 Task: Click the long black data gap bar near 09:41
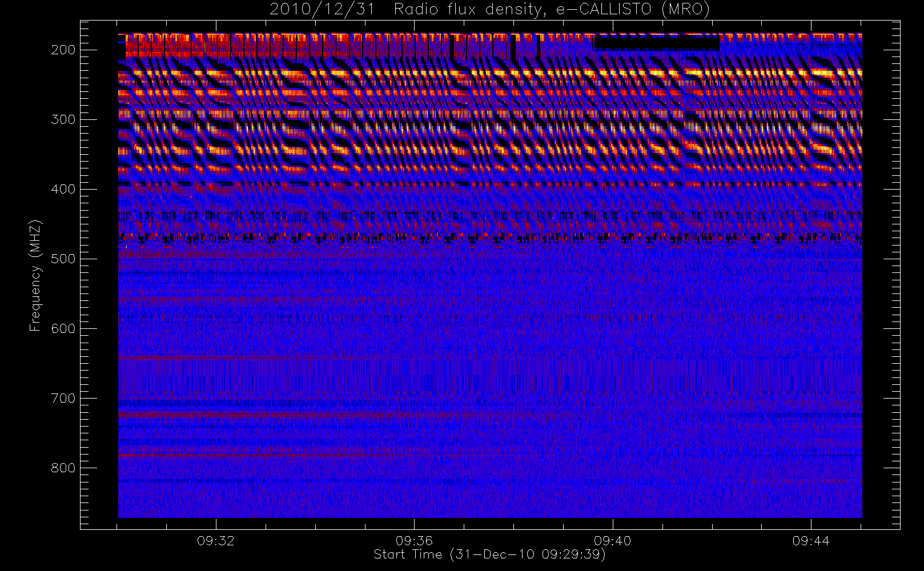(657, 43)
